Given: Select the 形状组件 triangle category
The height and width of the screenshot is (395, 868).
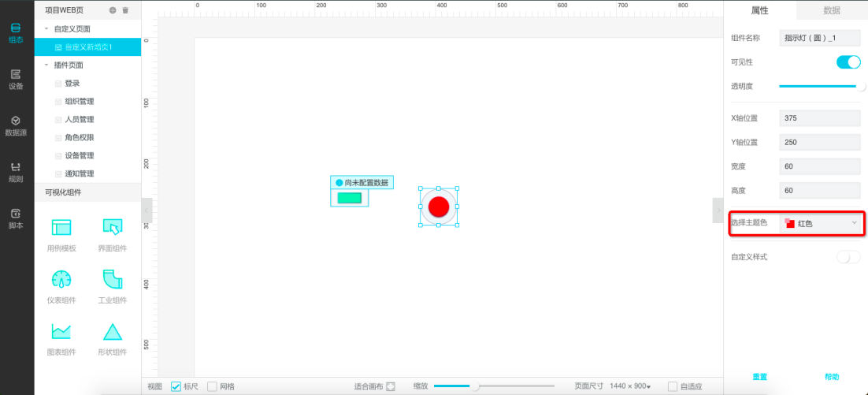Looking at the screenshot, I should click(113, 339).
